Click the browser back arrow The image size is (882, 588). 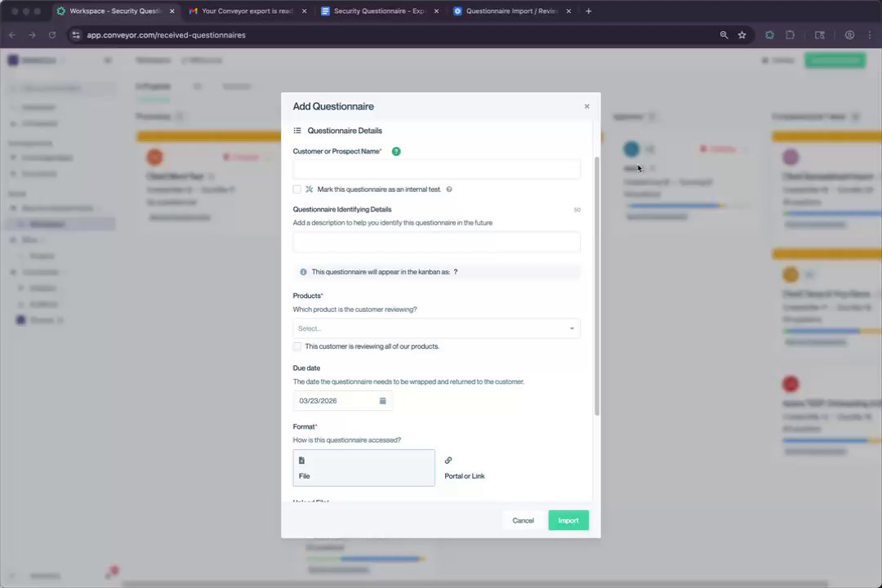click(x=12, y=35)
